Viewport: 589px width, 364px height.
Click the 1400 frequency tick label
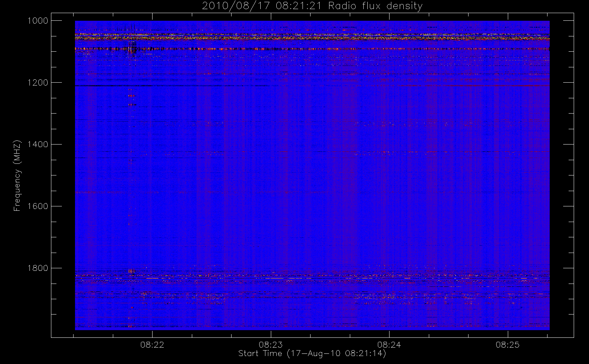tap(38, 145)
